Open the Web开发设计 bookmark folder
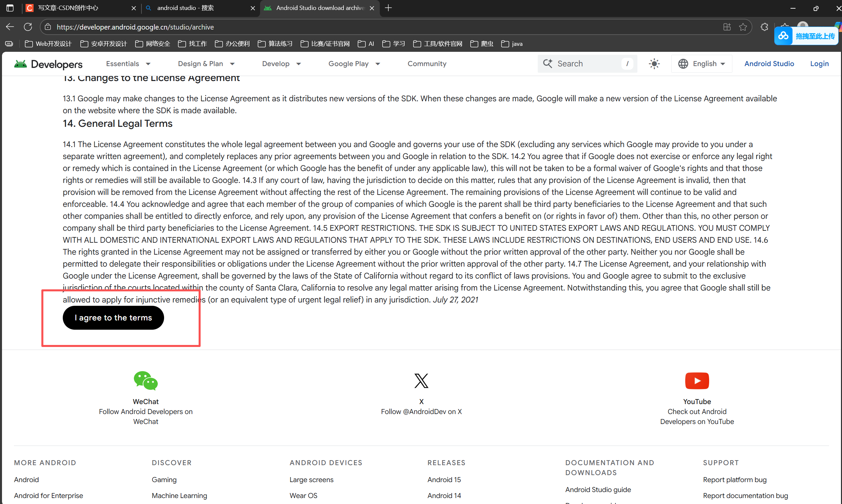This screenshot has height=504, width=842. tap(48, 44)
